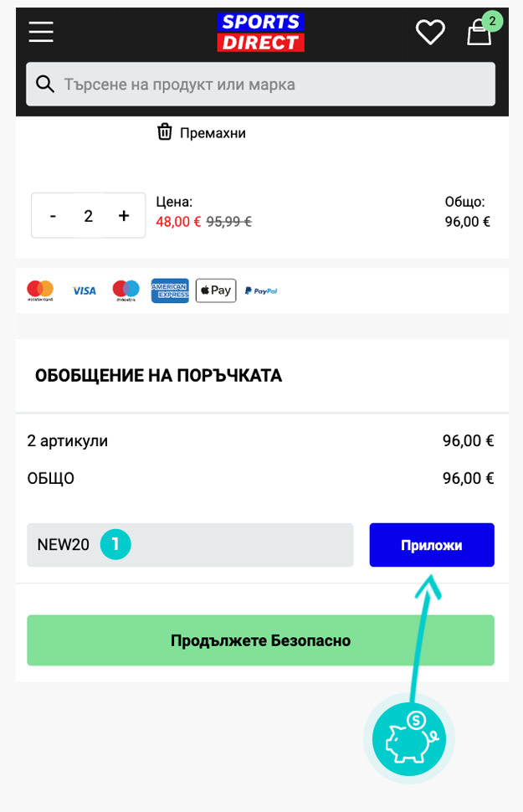Click the Apple Pay icon
Screen dimensions: 523x812
pos(216,290)
